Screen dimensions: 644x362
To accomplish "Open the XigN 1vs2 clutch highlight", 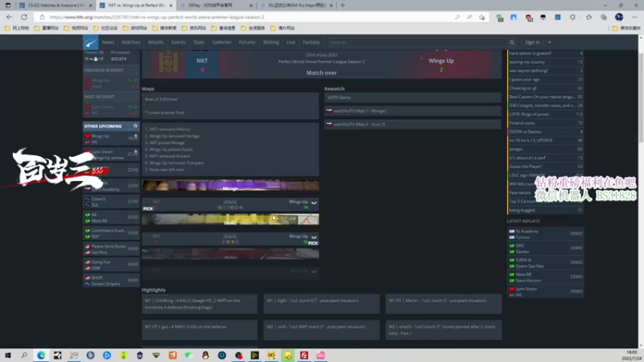I will 321,304.
